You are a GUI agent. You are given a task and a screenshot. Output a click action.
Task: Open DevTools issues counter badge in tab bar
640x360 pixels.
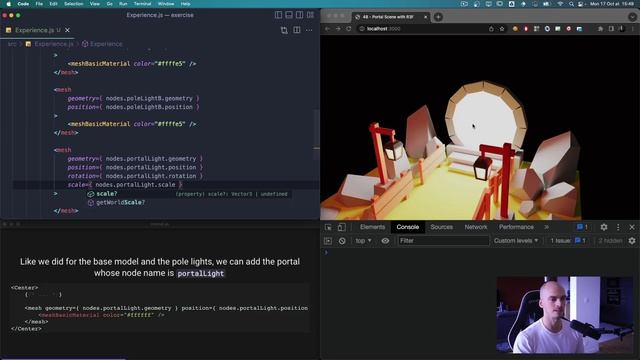point(582,227)
